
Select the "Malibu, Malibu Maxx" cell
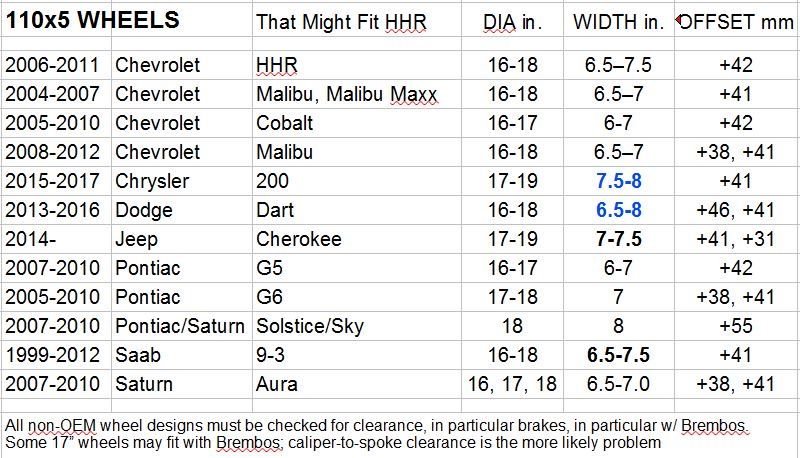[347, 94]
